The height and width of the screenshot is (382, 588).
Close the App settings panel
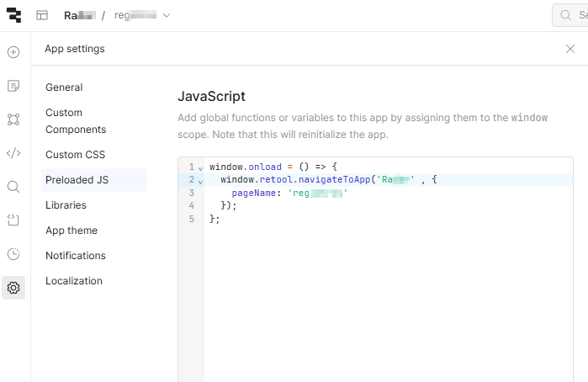pyautogui.click(x=570, y=49)
